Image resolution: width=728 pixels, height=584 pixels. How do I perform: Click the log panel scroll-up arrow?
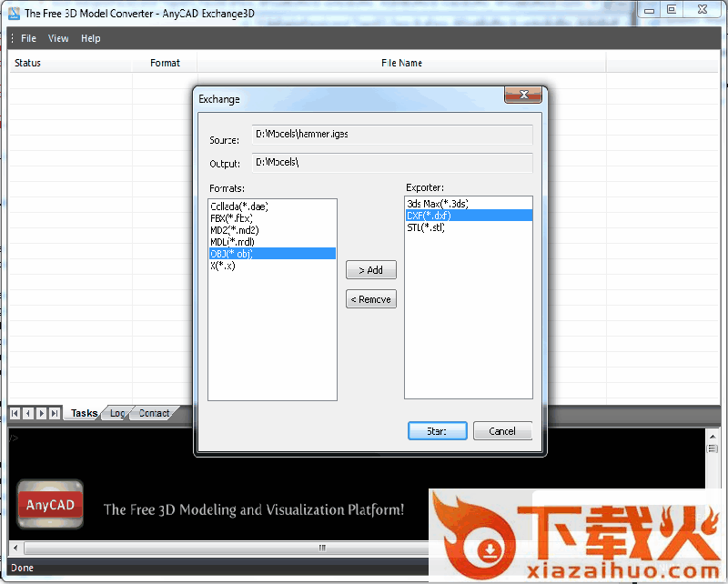(713, 437)
